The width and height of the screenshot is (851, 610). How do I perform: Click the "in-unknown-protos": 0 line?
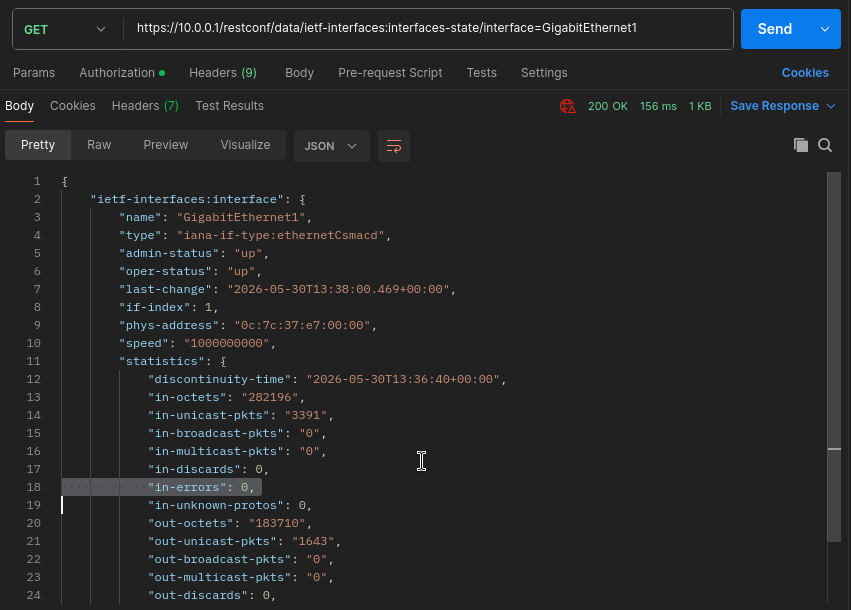tap(230, 505)
